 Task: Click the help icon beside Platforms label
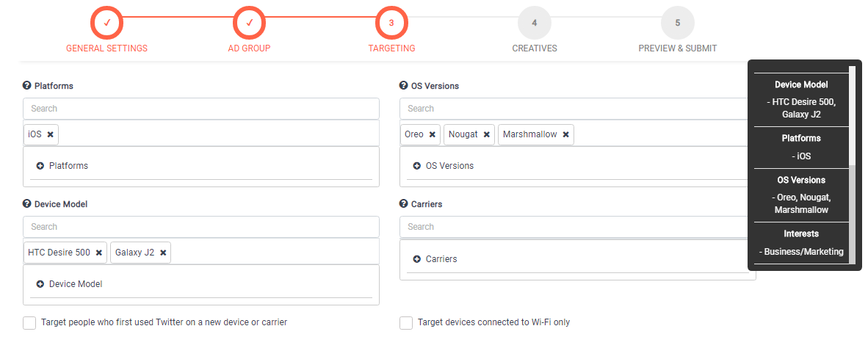click(x=27, y=86)
